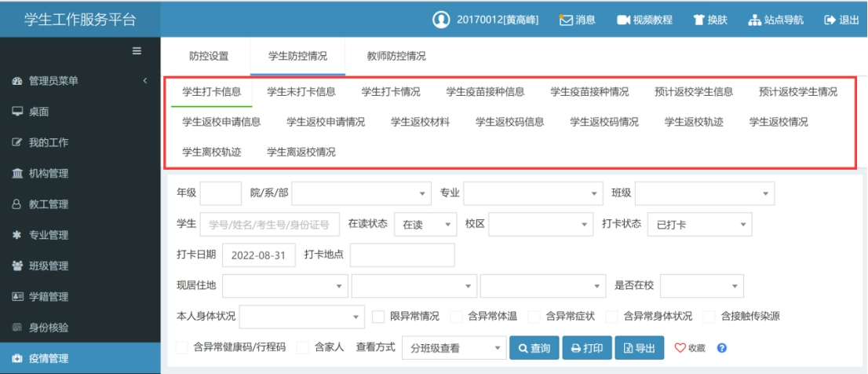The height and width of the screenshot is (374, 868).
Task: Click the hamburger menu icon in sidebar
Action: tap(137, 51)
